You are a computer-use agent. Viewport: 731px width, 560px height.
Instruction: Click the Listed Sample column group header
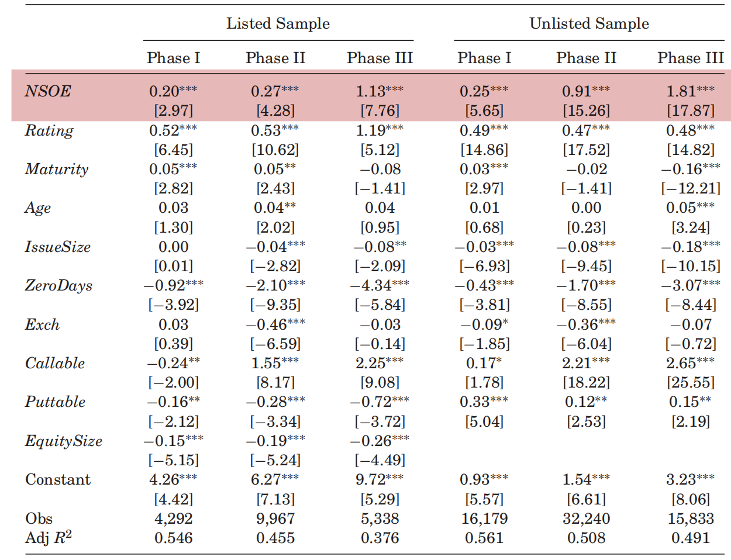[x=278, y=23]
